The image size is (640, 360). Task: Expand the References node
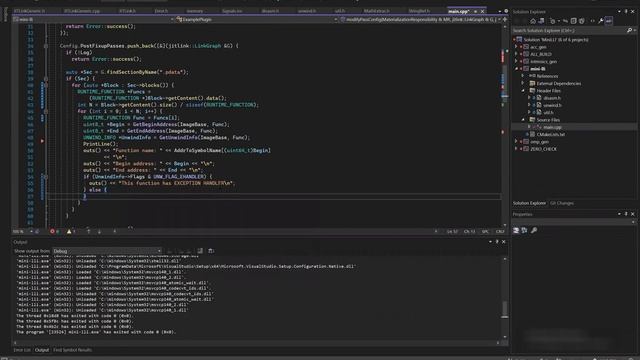coord(523,76)
